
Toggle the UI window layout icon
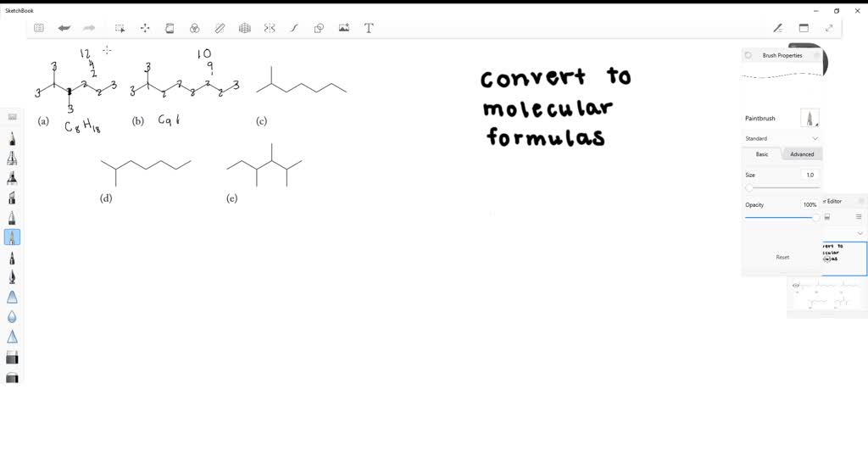(804, 28)
